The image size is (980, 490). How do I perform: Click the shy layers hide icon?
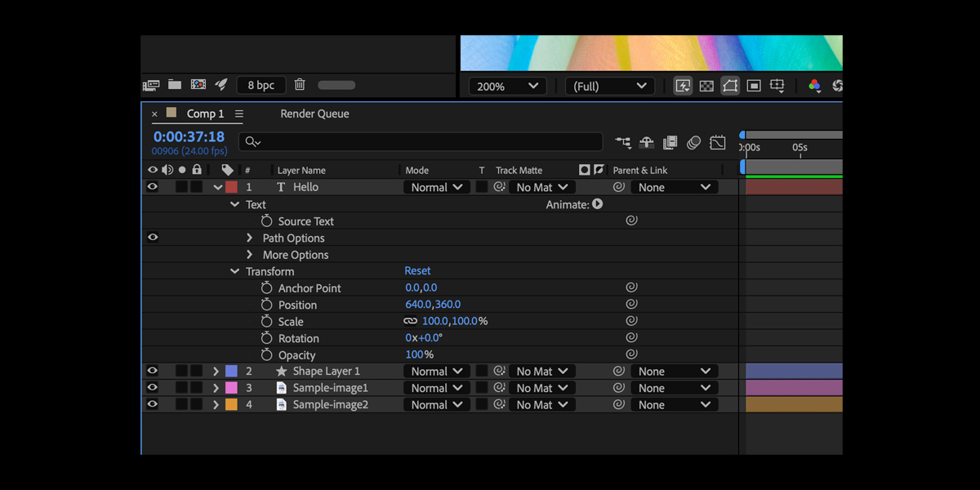pos(647,143)
